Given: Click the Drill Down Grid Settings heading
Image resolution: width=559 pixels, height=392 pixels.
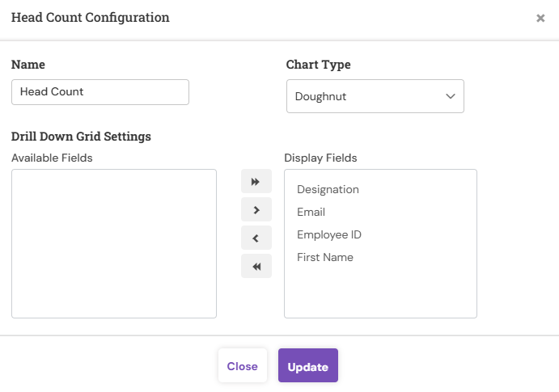Looking at the screenshot, I should 81,137.
